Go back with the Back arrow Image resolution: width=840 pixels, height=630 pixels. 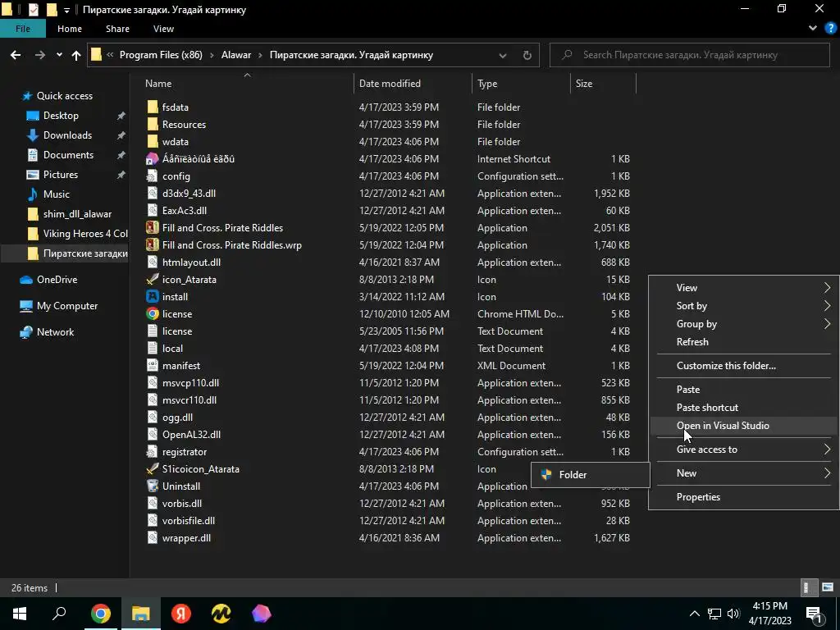pyautogui.click(x=16, y=55)
